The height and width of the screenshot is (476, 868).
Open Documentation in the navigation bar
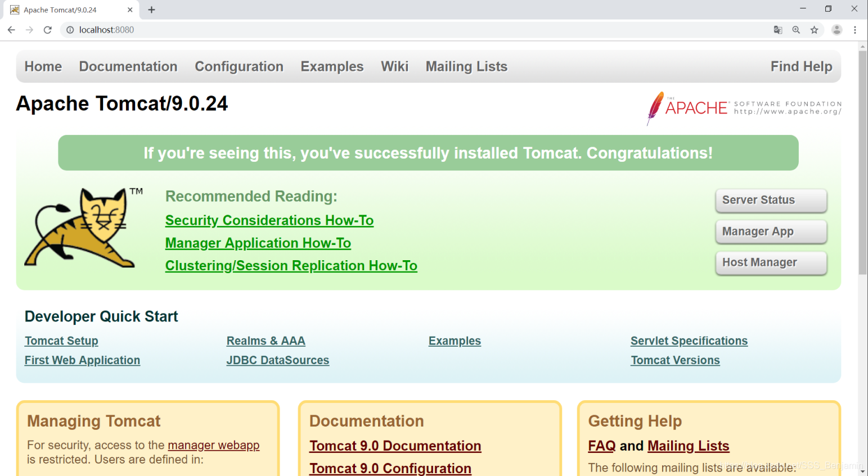[128, 66]
